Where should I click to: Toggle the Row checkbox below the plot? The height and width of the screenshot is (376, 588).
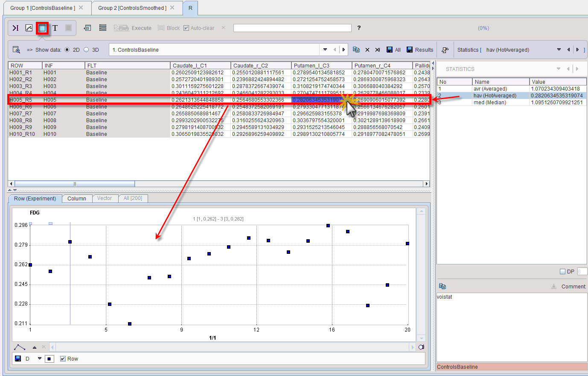tap(63, 359)
